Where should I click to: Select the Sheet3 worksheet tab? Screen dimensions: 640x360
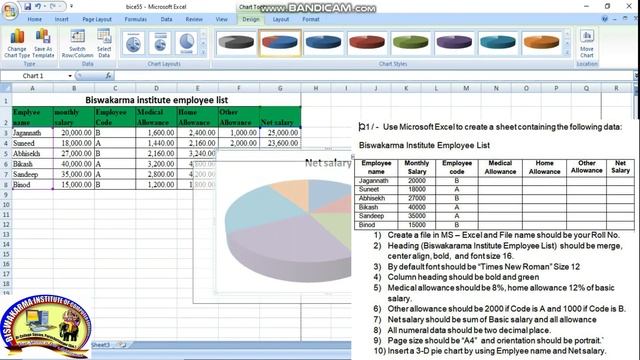click(100, 345)
